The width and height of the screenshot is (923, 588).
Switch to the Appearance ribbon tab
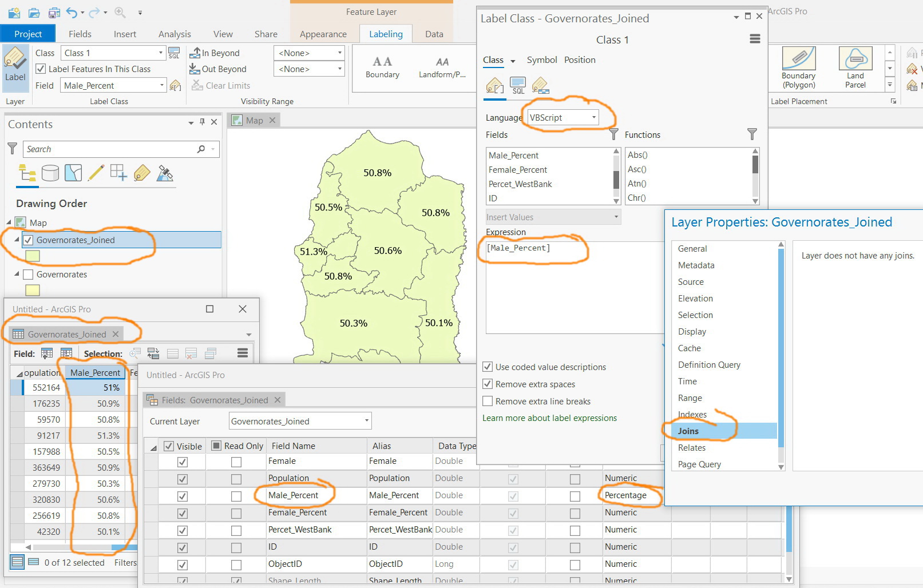coord(323,34)
